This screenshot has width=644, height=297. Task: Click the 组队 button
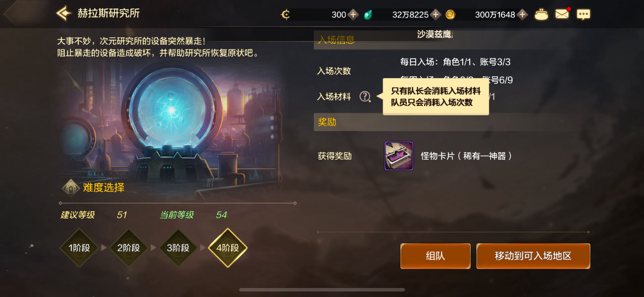pyautogui.click(x=435, y=256)
